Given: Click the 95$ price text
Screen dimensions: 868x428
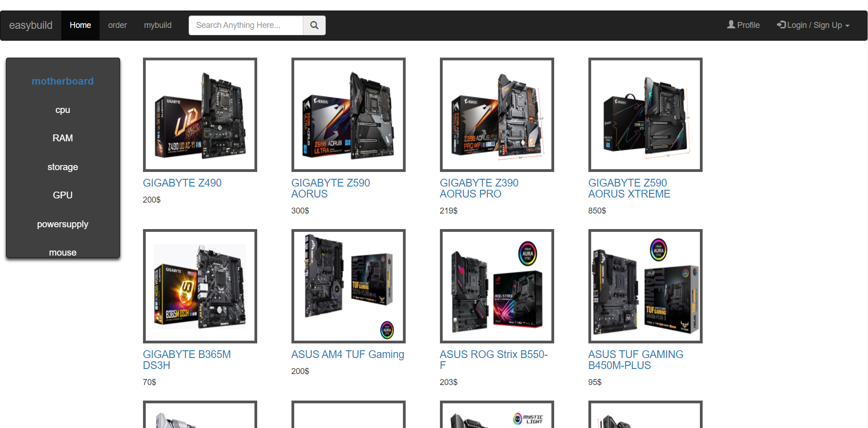Looking at the screenshot, I should point(595,382).
